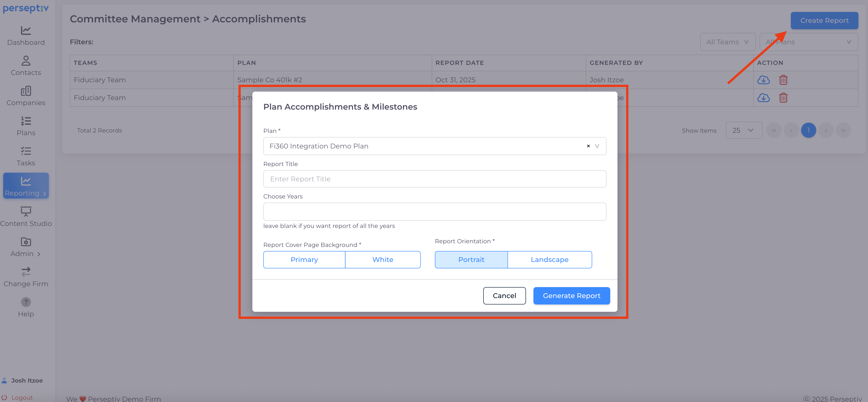Open the Show items 25 dropdown

click(x=743, y=130)
